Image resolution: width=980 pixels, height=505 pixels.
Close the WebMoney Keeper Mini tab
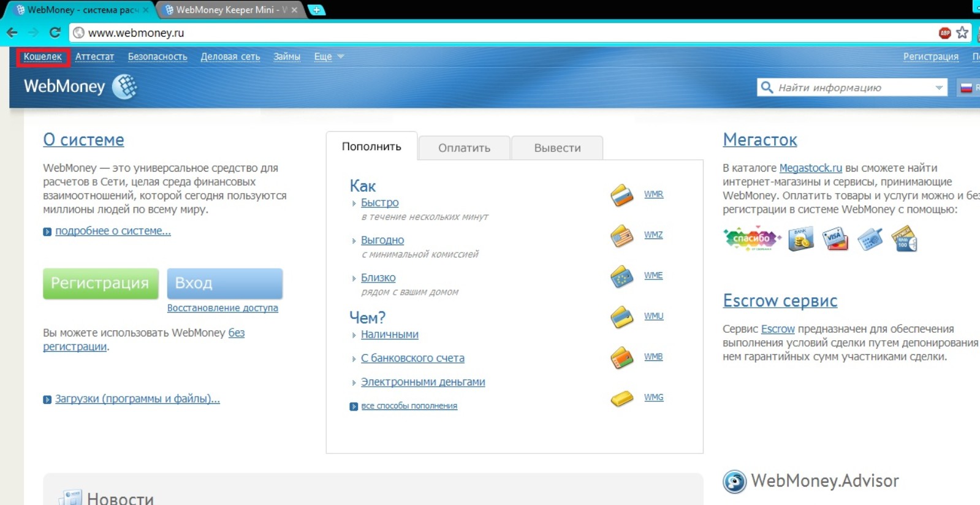click(294, 10)
